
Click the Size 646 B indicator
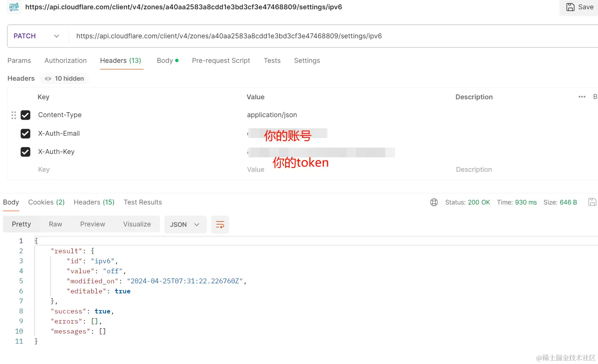tap(560, 202)
